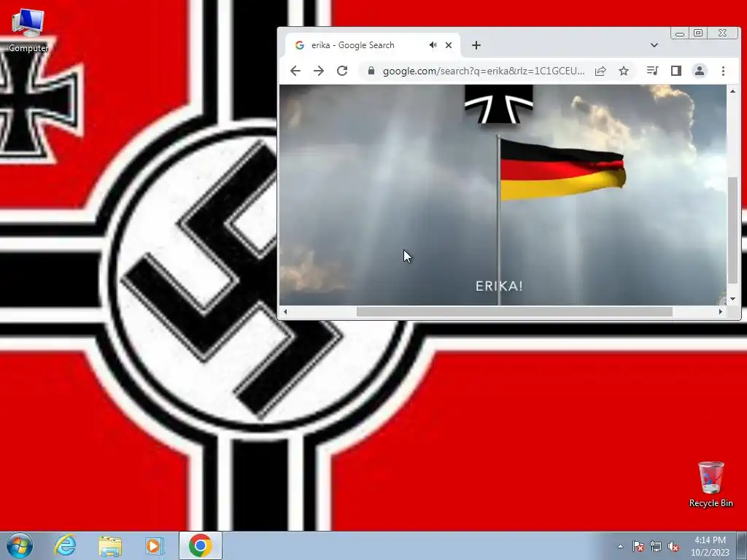This screenshot has height=560, width=747.
Task: Select the Computer desktop icon
Action: click(28, 30)
